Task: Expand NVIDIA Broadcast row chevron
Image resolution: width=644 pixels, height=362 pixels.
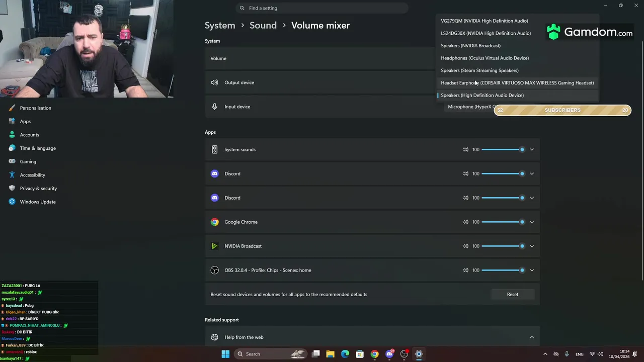Action: coord(532,246)
